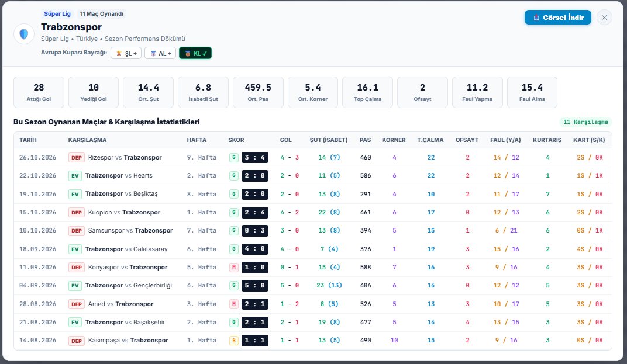
Task: Open the Süper Lig league badge
Action: pyautogui.click(x=57, y=14)
